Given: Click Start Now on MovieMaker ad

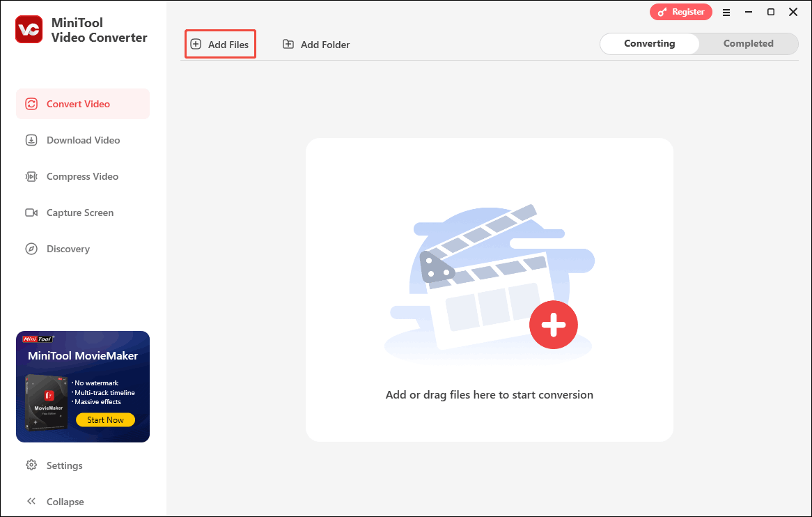Looking at the screenshot, I should pyautogui.click(x=105, y=419).
